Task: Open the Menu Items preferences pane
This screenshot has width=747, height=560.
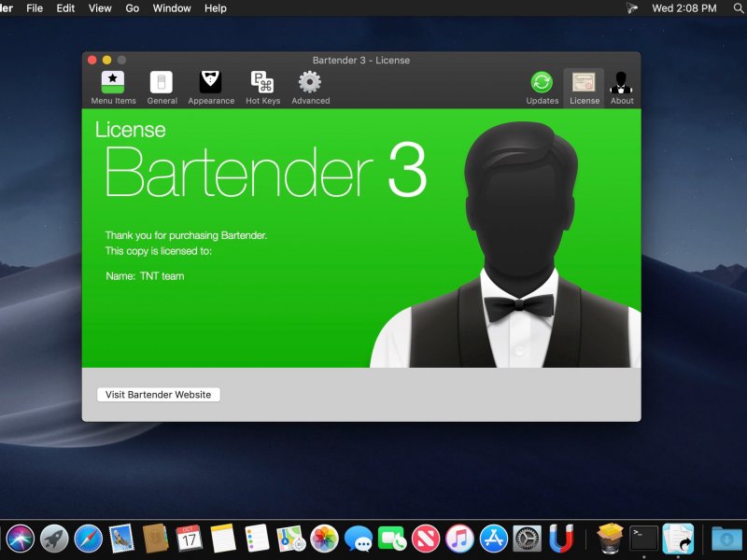Action: (x=113, y=88)
